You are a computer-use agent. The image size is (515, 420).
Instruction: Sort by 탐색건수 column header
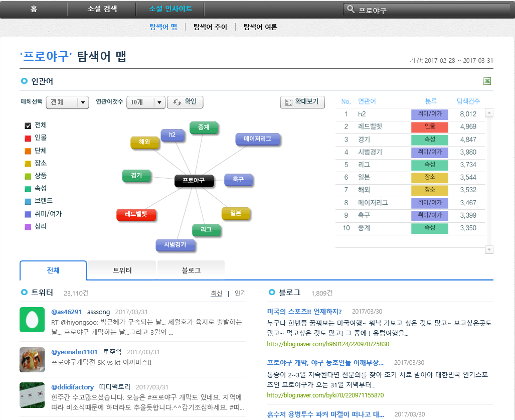tap(468, 101)
